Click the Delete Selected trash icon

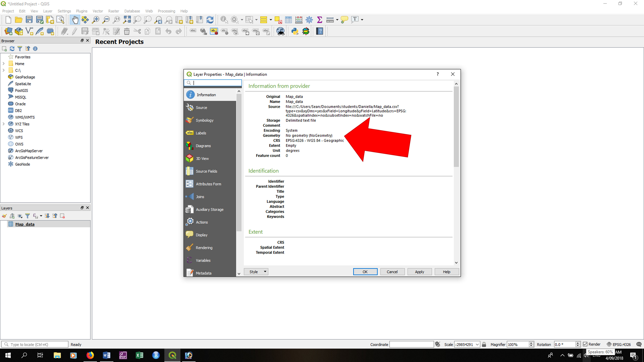tap(127, 31)
